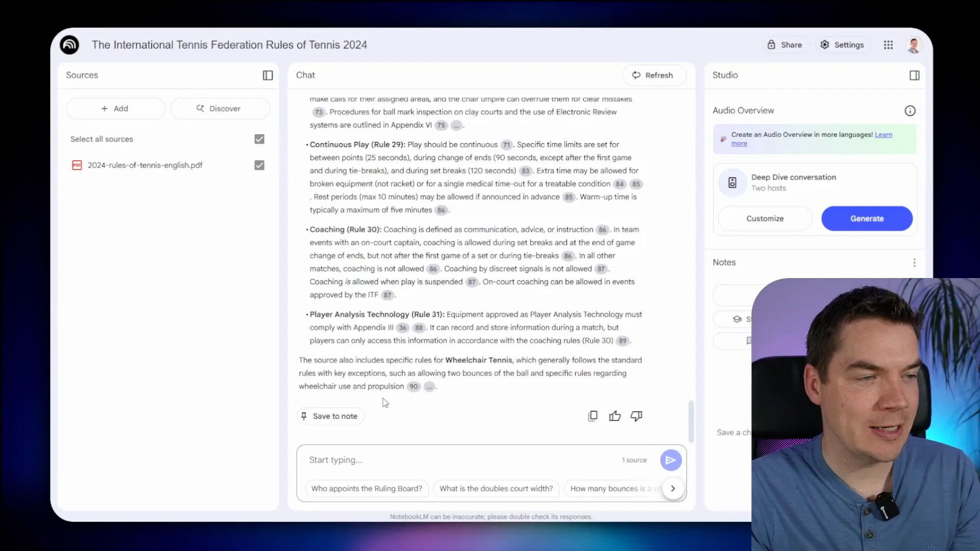This screenshot has height=551, width=980.
Task: Click the plus icon on Add button
Action: pos(104,109)
